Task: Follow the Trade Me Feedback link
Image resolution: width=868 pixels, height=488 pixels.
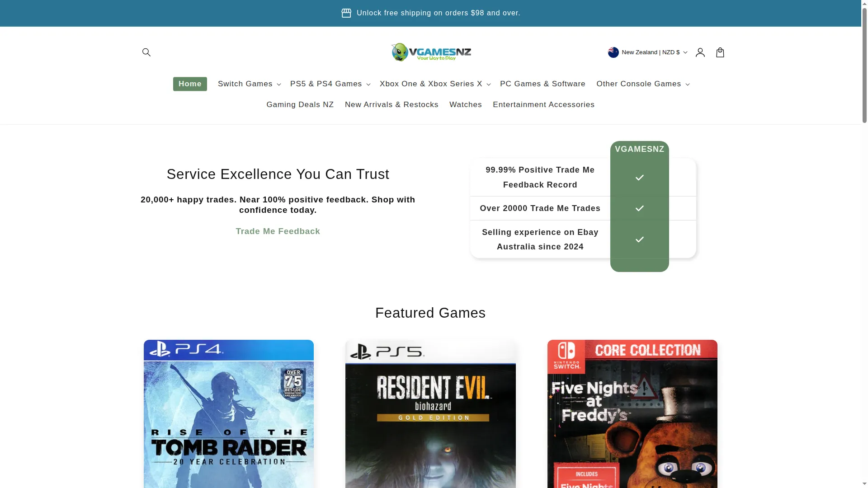Action: click(278, 231)
